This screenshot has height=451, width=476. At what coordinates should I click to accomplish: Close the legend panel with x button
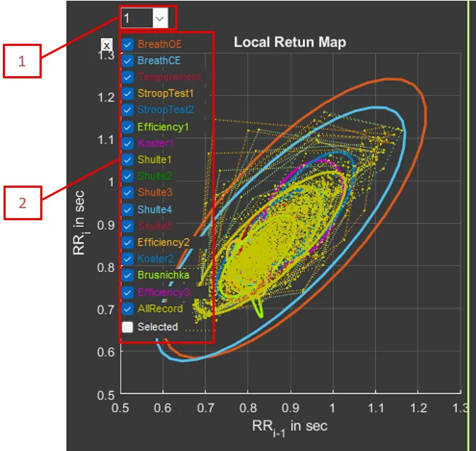click(106, 45)
